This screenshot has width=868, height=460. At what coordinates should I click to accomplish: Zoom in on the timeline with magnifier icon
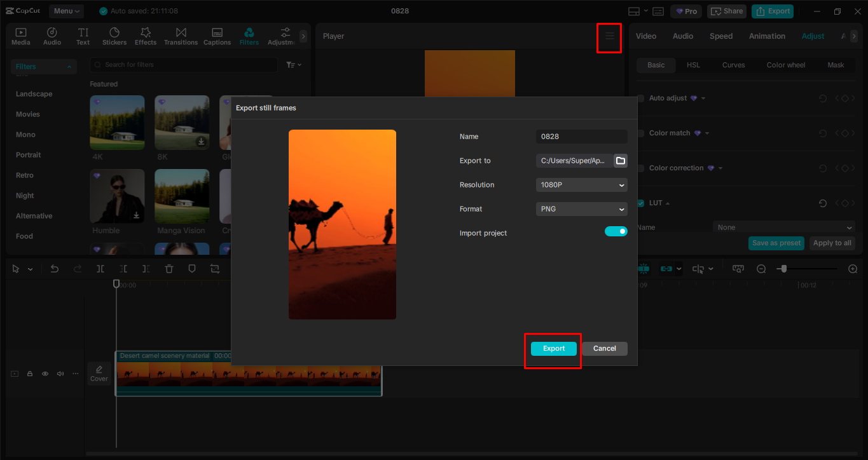853,268
